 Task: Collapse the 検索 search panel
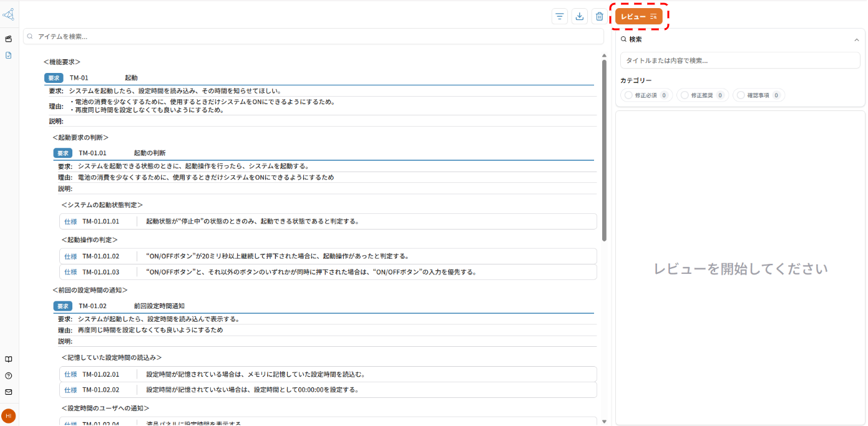[x=857, y=39]
